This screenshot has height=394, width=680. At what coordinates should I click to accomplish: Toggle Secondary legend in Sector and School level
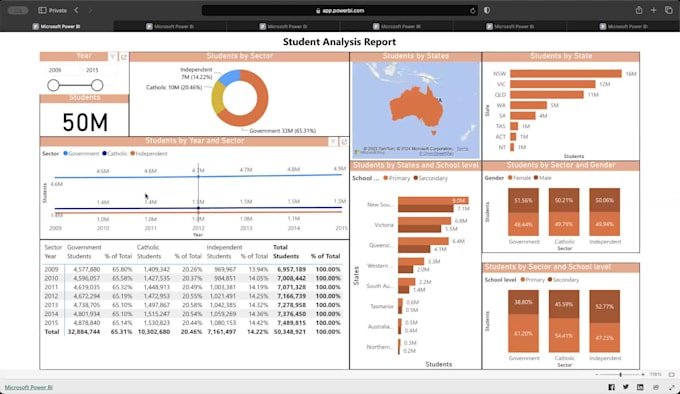pos(563,280)
